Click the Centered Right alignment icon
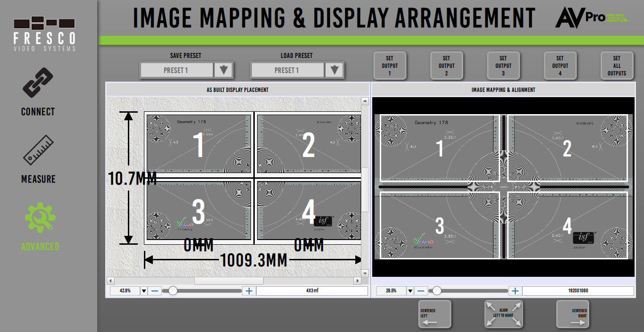 pos(573,314)
